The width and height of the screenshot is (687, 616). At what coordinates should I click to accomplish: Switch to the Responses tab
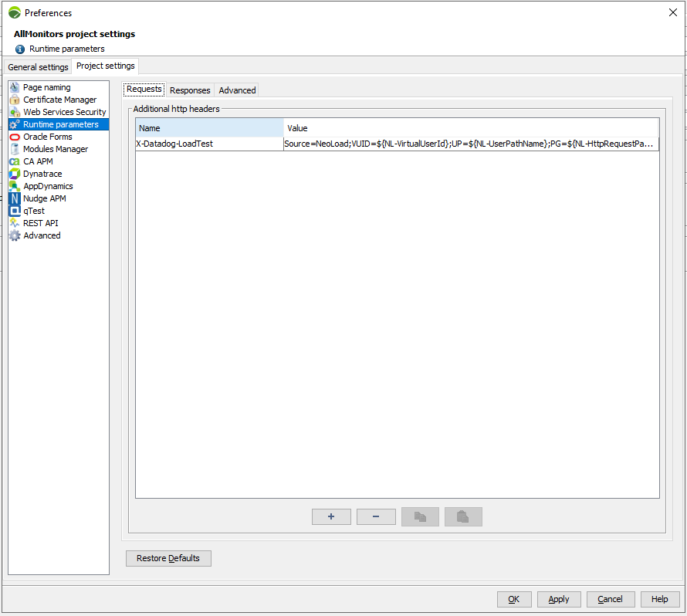[190, 90]
